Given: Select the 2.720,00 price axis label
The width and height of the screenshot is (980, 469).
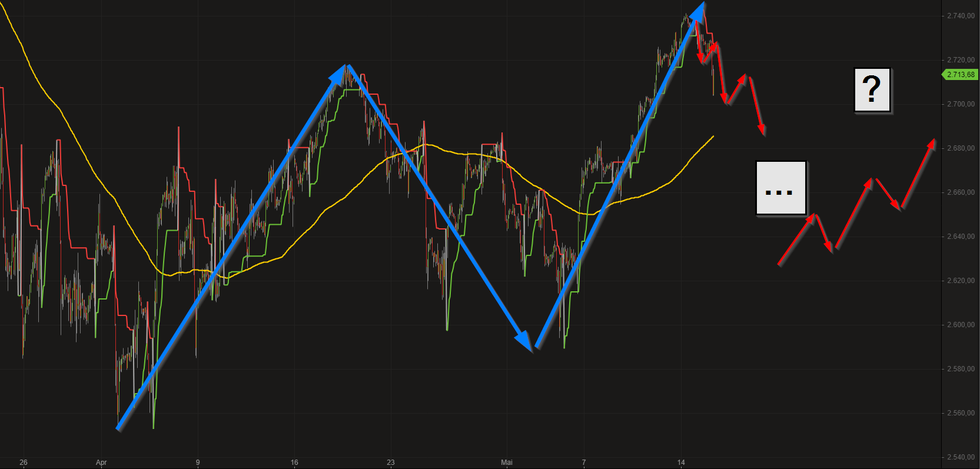Looking at the screenshot, I should pyautogui.click(x=961, y=60).
